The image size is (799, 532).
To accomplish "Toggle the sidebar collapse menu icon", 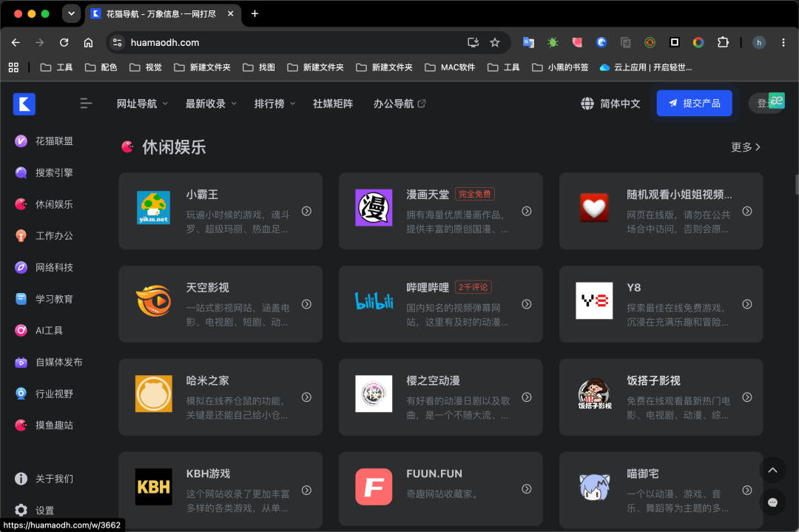I will 86,104.
